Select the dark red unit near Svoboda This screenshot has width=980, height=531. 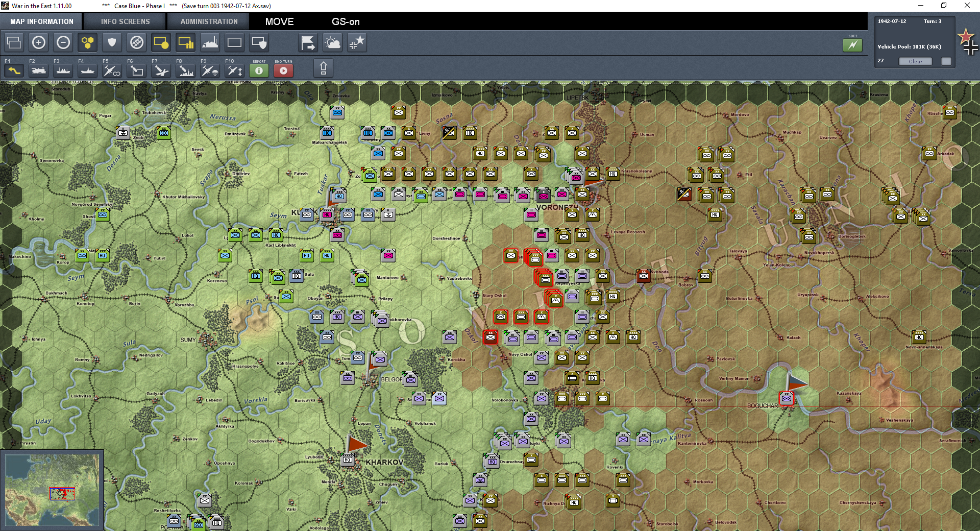point(644,276)
